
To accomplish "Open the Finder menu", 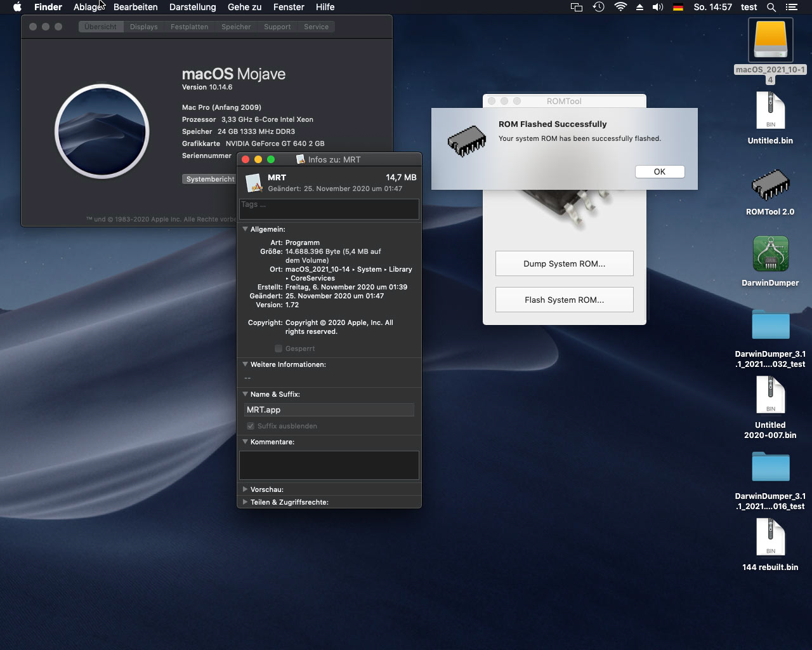I will pos(48,7).
